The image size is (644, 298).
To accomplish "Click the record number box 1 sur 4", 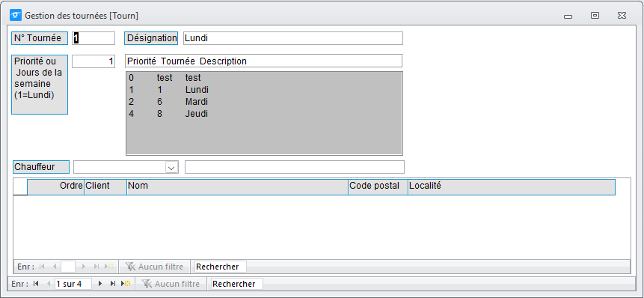I will (73, 284).
